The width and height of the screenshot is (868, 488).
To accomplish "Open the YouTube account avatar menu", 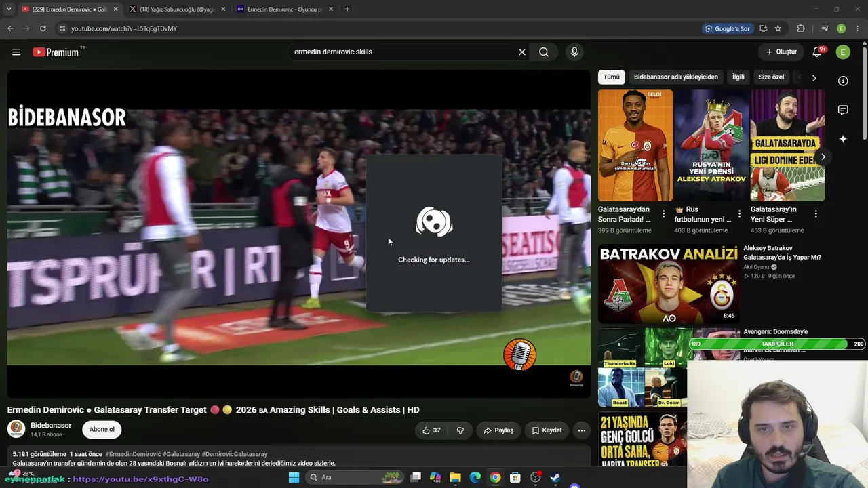I will 843,52.
